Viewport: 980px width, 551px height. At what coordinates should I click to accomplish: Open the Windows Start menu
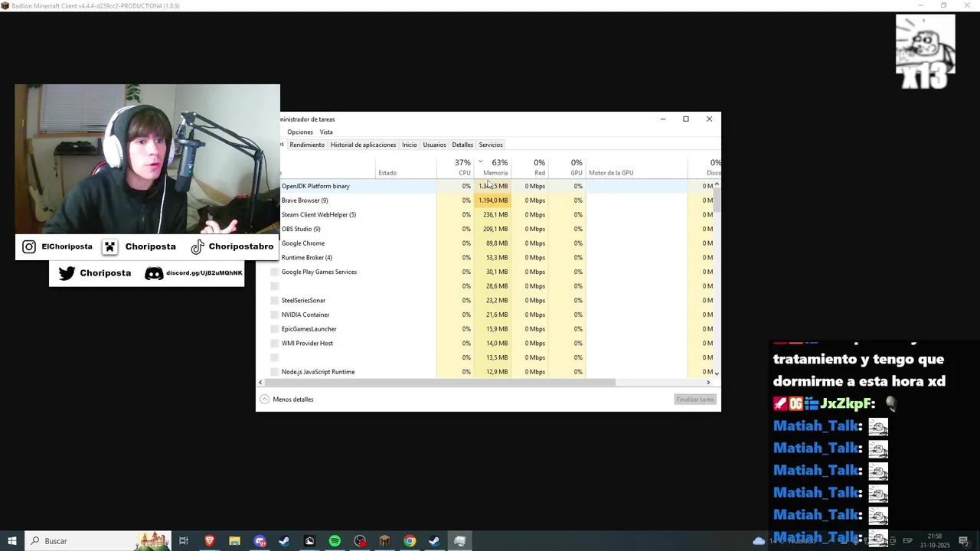(12, 541)
